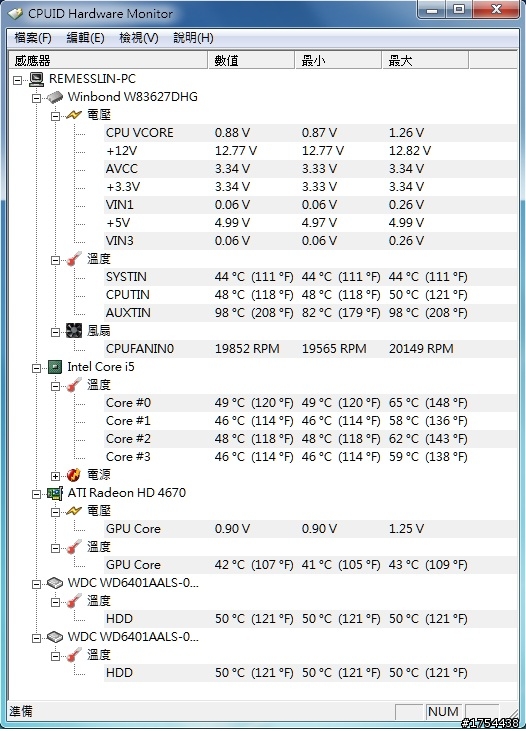Select the AUXTIN temperature row
Image resolution: width=526 pixels, height=731 pixels.
(310, 313)
